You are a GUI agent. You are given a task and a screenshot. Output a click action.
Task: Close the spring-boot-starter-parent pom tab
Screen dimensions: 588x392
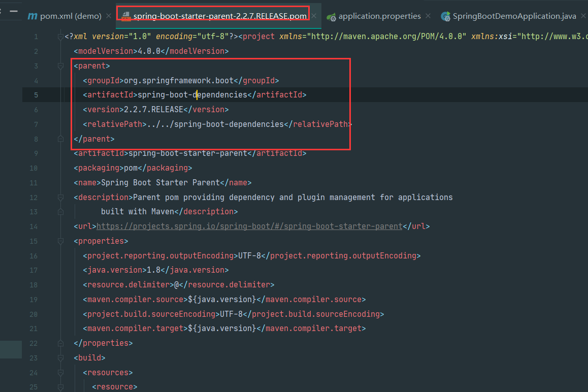(x=314, y=16)
